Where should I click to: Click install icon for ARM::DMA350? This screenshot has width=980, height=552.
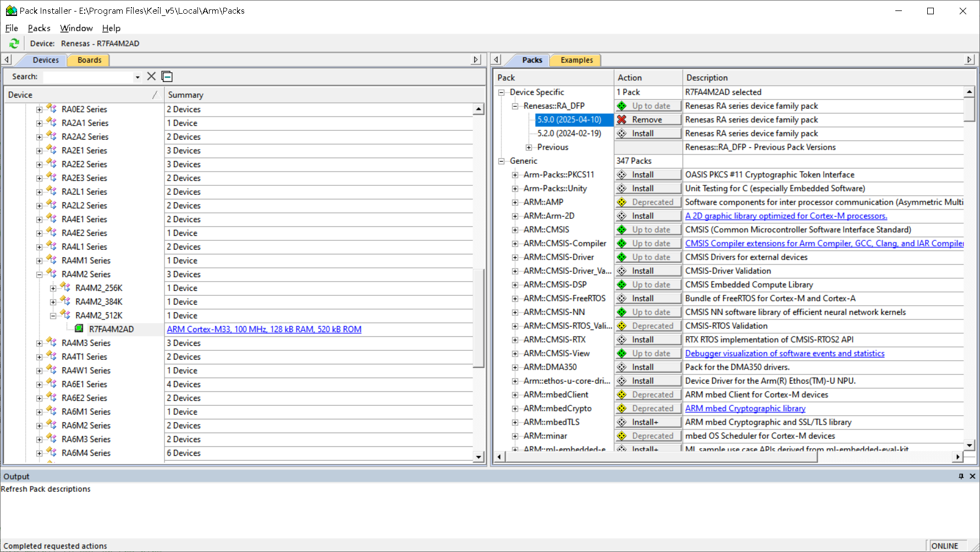[622, 367]
